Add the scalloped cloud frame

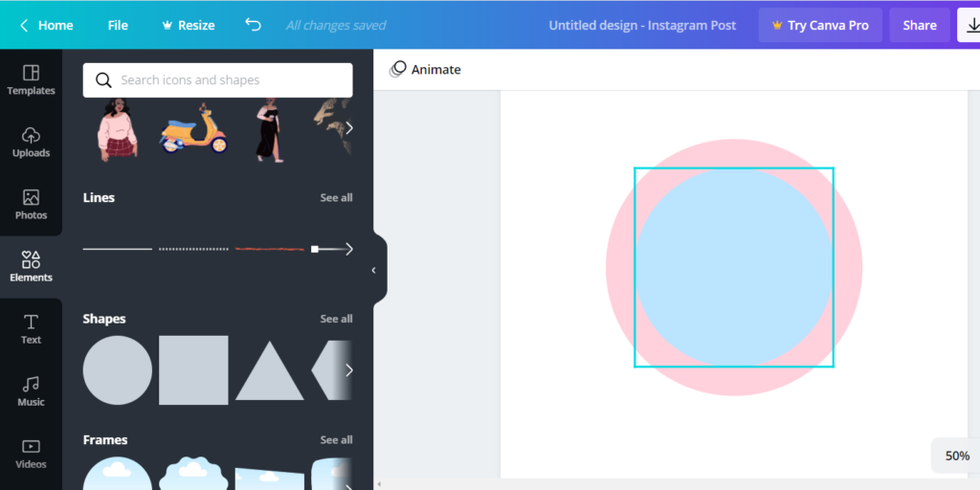coord(193,473)
